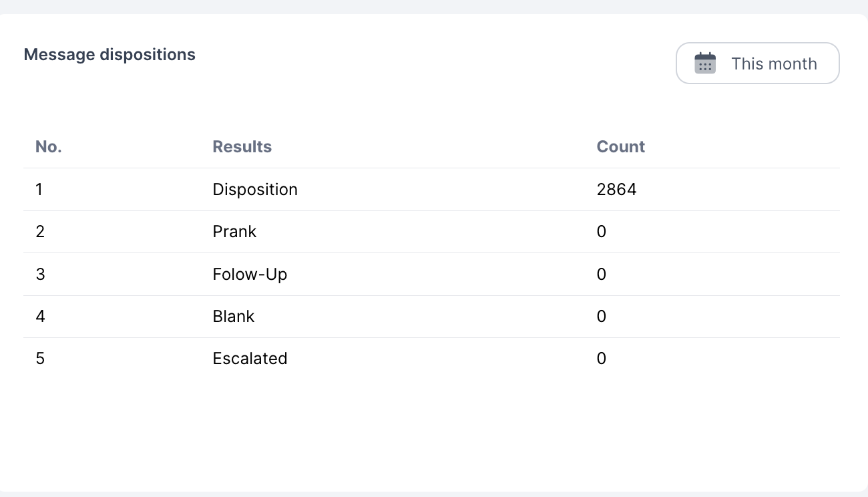The width and height of the screenshot is (868, 497).
Task: Click the calendar icon in date filter
Action: [705, 63]
